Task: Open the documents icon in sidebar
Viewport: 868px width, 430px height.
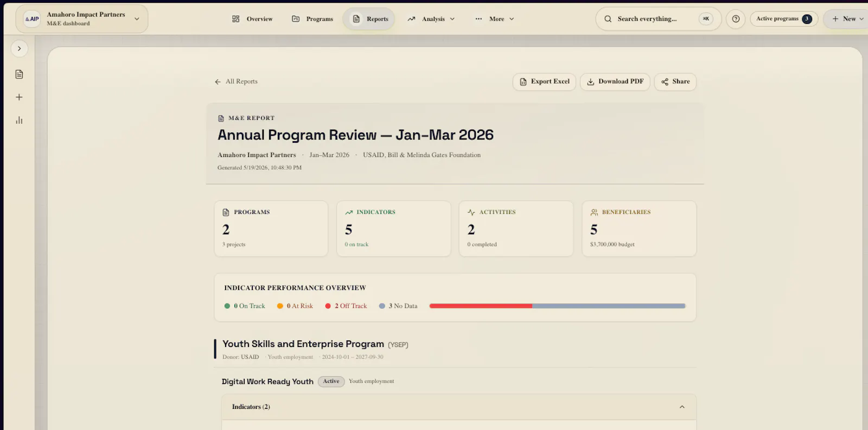Action: pos(19,74)
